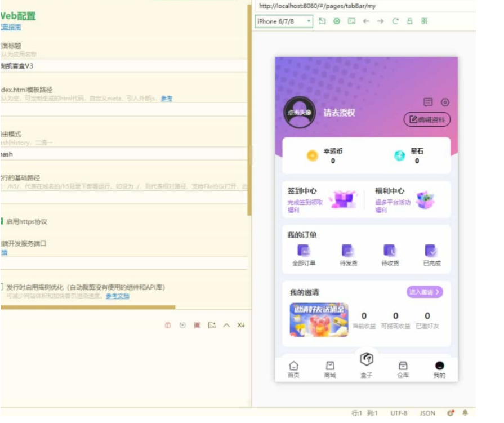Go forward with the right arrow icon
The width and height of the screenshot is (504, 423).
380,21
